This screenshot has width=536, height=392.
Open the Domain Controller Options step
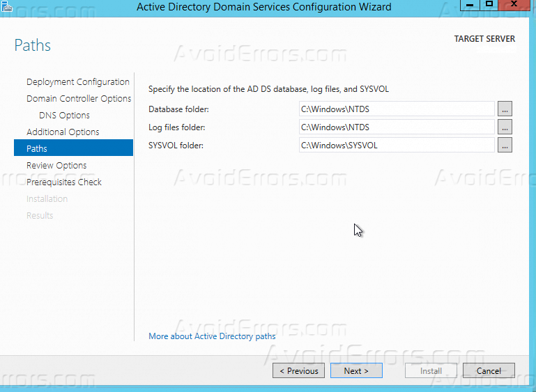coord(79,98)
